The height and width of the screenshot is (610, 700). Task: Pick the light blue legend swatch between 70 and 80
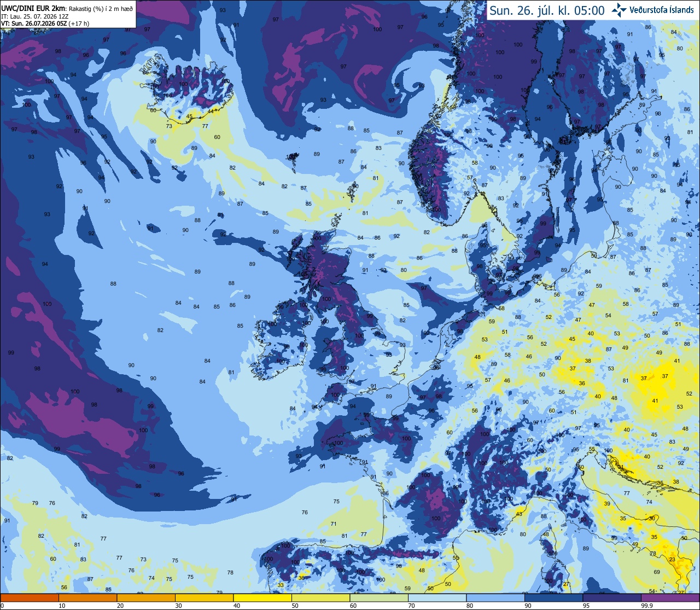tap(437, 597)
